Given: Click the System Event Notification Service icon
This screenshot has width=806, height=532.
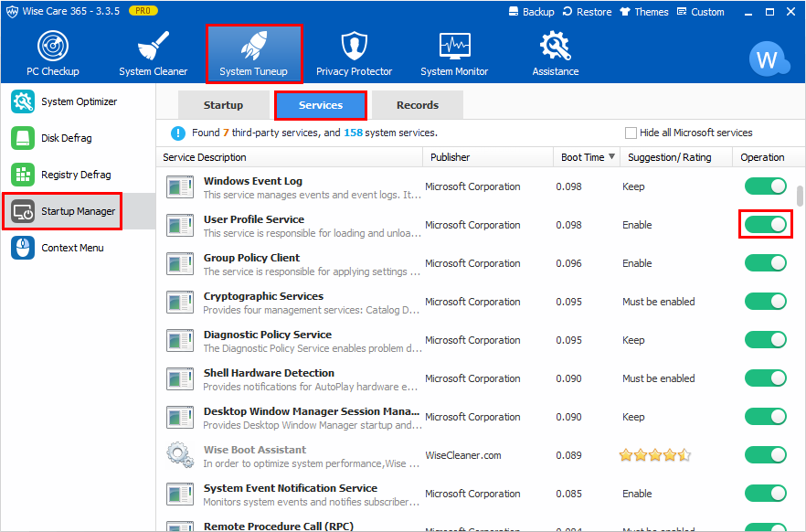Looking at the screenshot, I should 180,494.
